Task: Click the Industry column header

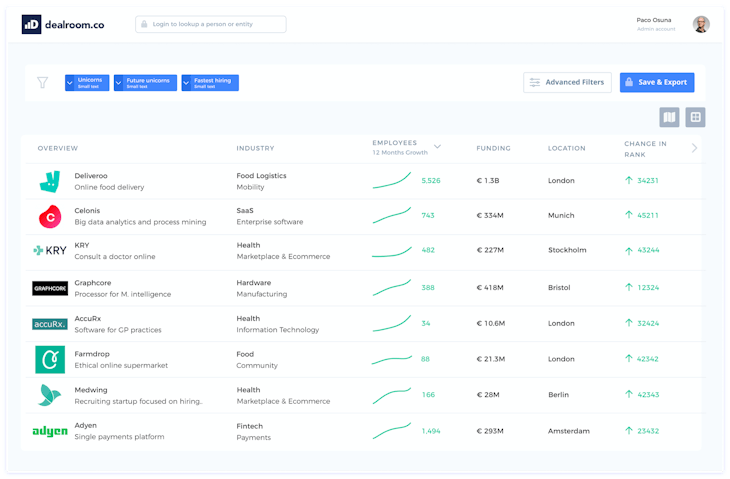Action: pyautogui.click(x=255, y=148)
